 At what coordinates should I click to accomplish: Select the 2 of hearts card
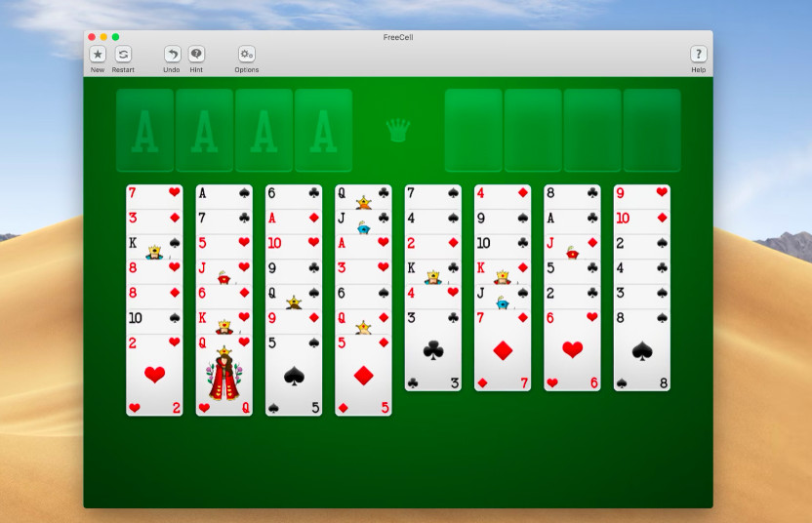[x=154, y=376]
